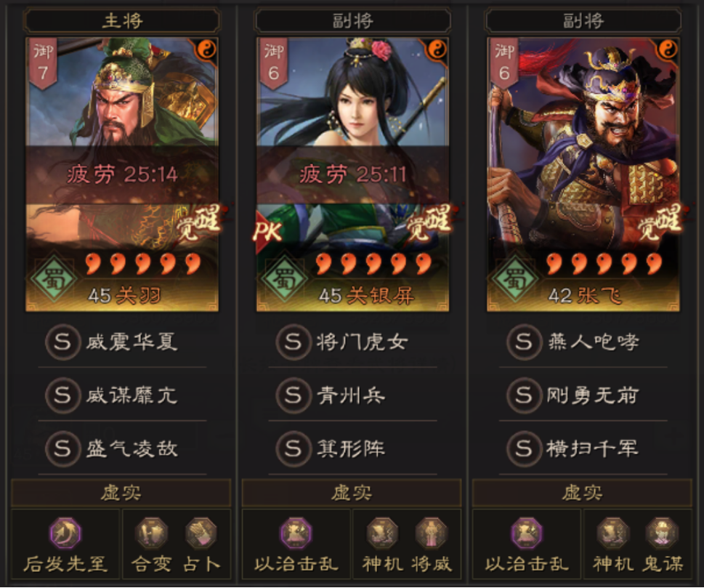704x588 pixels.
Task: Click the PK badge on 关银屏
Action: click(267, 231)
